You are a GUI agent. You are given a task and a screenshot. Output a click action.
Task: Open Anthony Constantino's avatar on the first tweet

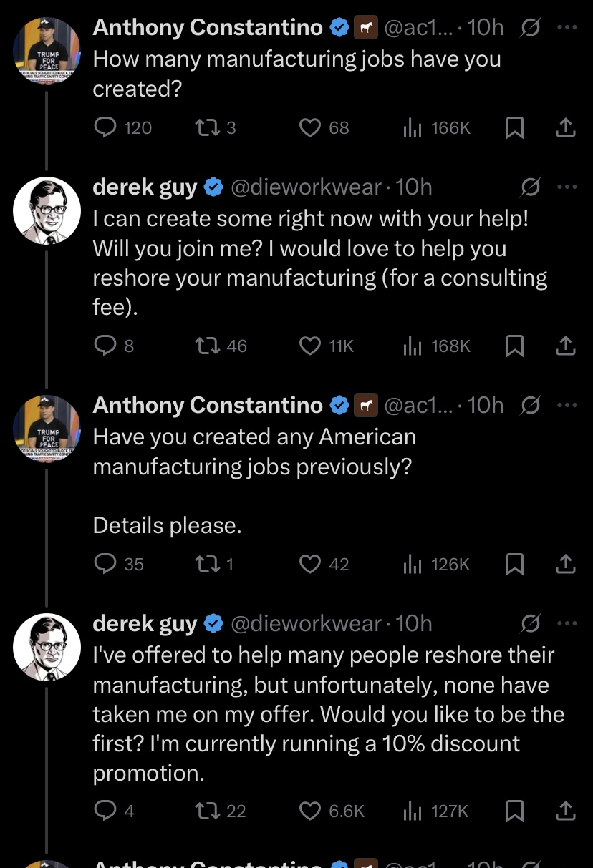coord(47,52)
